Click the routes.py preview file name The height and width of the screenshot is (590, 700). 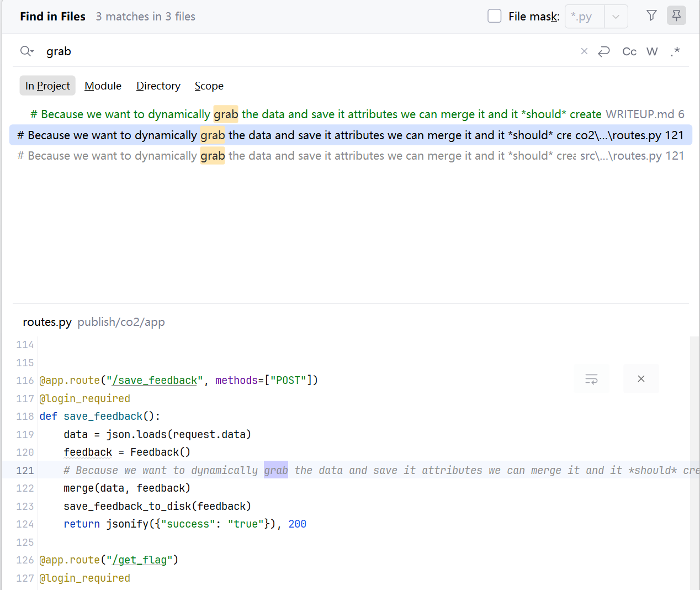(x=47, y=322)
